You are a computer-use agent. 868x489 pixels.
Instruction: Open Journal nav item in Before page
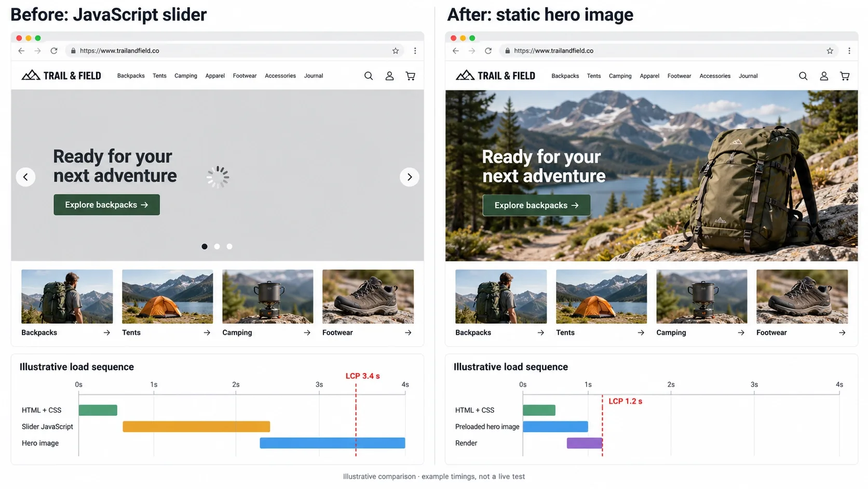click(314, 76)
